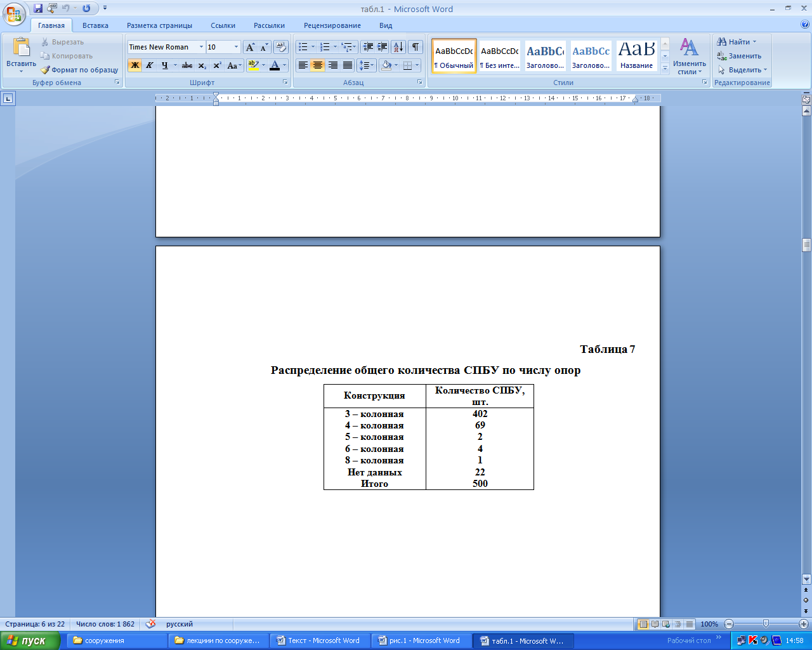Click the Paste (Вставить) clipboard icon

pyautogui.click(x=21, y=48)
